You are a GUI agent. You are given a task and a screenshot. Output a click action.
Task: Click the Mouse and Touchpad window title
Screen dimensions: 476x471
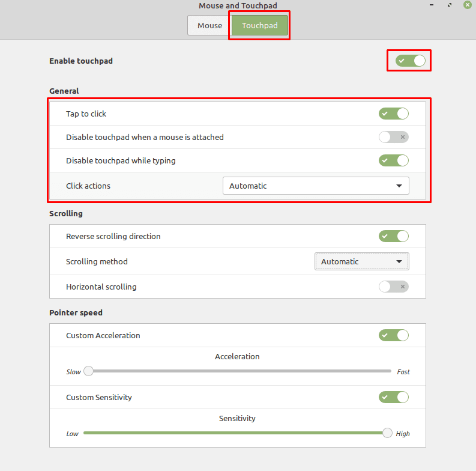(x=238, y=5)
